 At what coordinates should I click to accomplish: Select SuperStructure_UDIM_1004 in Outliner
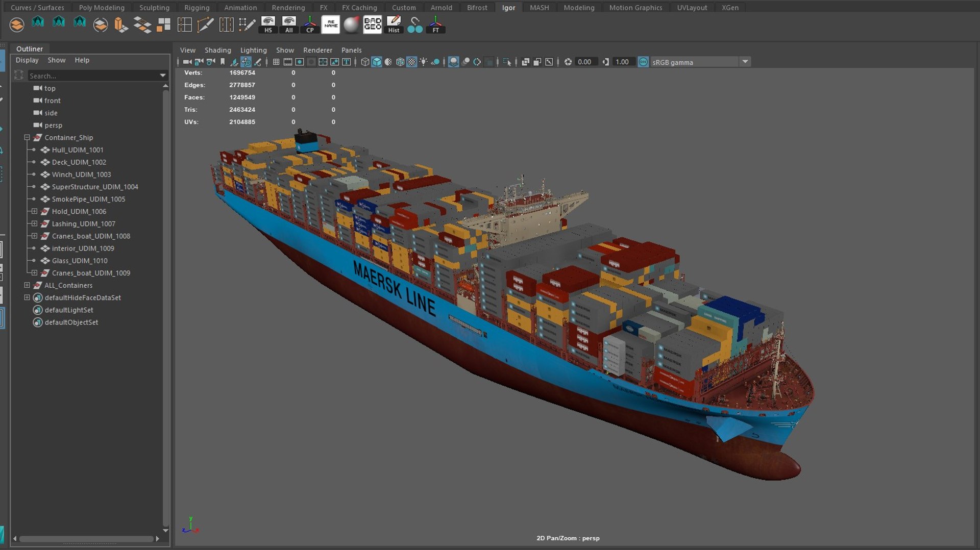pyautogui.click(x=94, y=187)
